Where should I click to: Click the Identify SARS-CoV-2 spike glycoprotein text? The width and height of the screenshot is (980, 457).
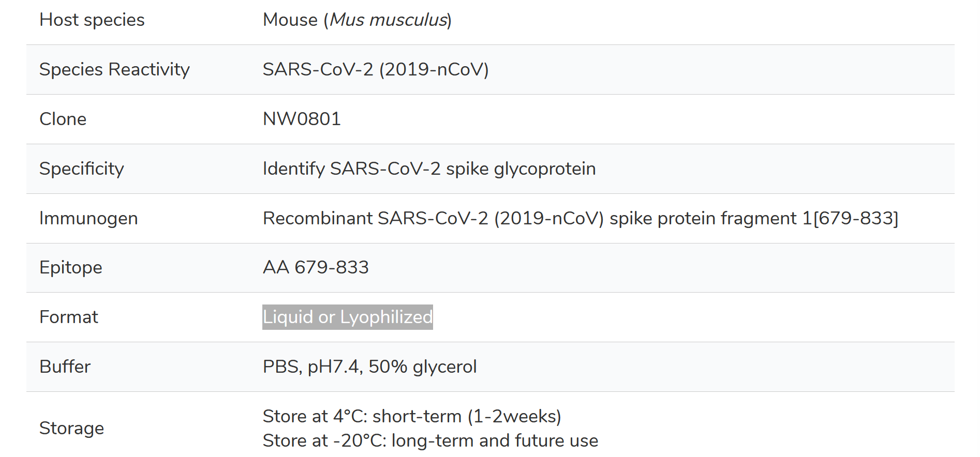(x=429, y=169)
